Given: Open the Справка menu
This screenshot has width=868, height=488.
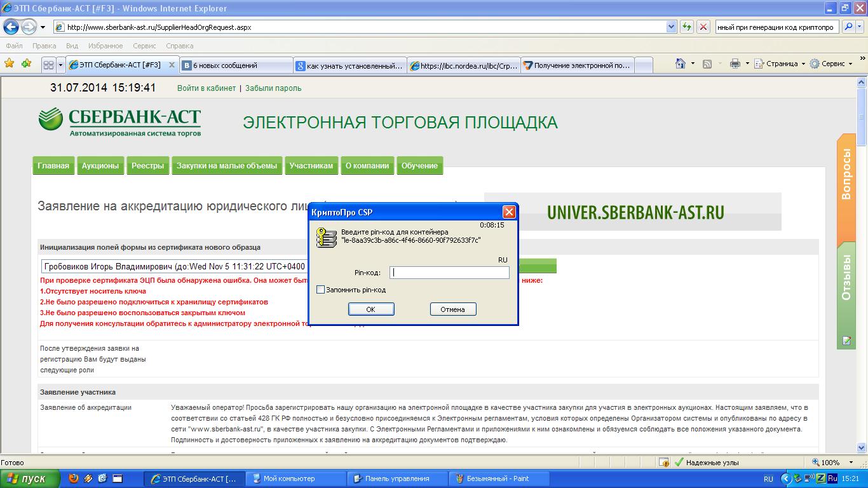Looking at the screenshot, I should 179,46.
